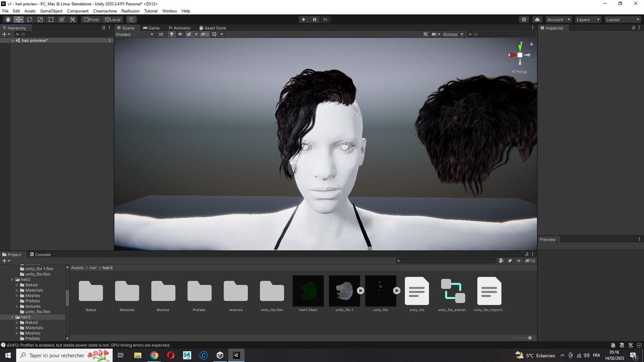Screen dimensions: 644x362
Task: Toggle Local/Global handle rotation
Action: point(113,20)
